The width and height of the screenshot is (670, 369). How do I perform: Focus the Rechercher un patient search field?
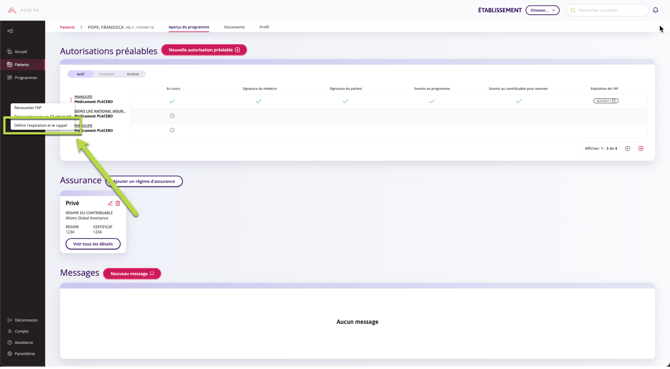click(x=607, y=10)
